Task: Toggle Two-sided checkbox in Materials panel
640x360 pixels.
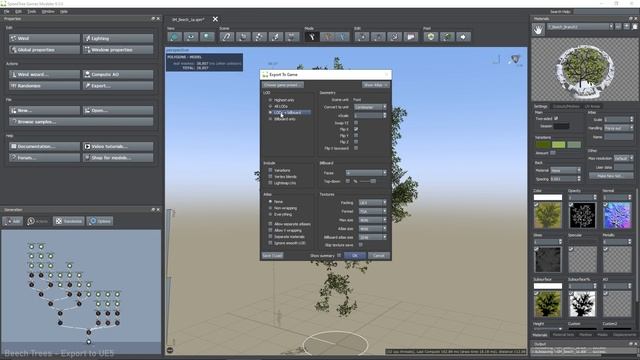Action: (556, 118)
